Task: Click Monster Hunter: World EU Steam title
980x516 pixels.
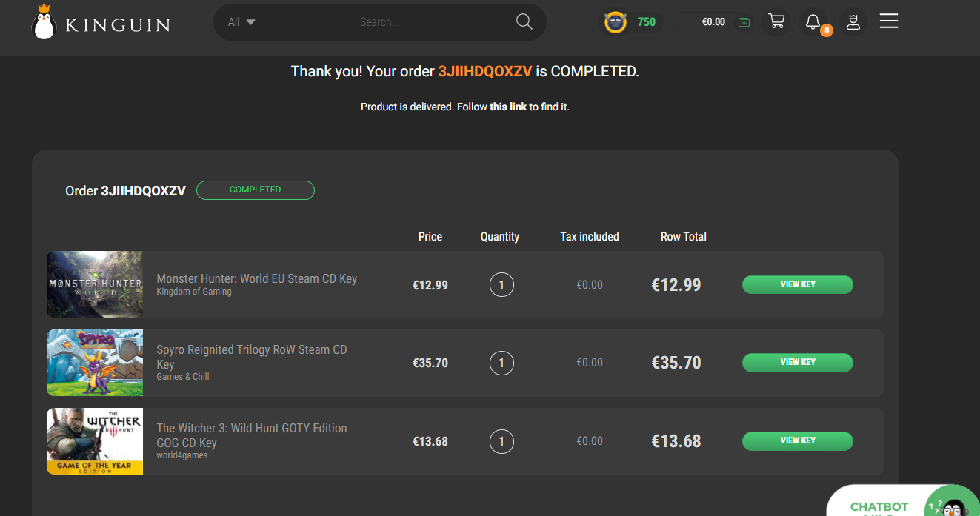Action: (257, 278)
